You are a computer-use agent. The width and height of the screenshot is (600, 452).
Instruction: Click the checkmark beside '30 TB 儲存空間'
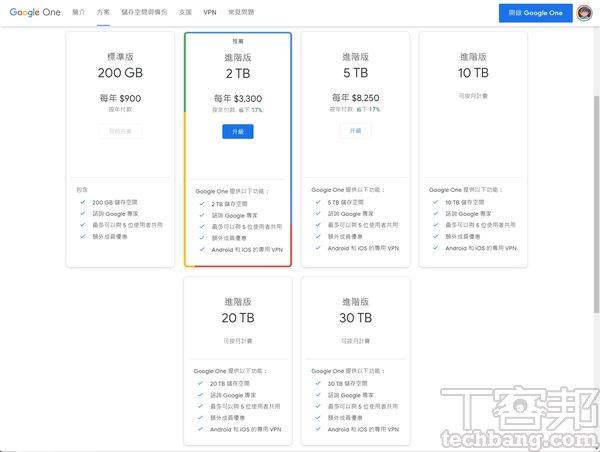point(318,383)
